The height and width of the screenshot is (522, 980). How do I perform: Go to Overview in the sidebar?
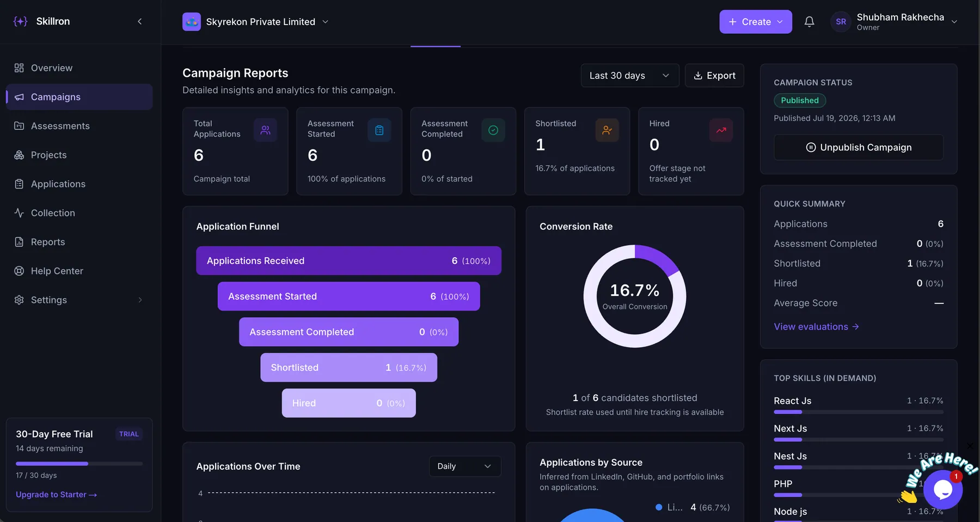(x=79, y=68)
